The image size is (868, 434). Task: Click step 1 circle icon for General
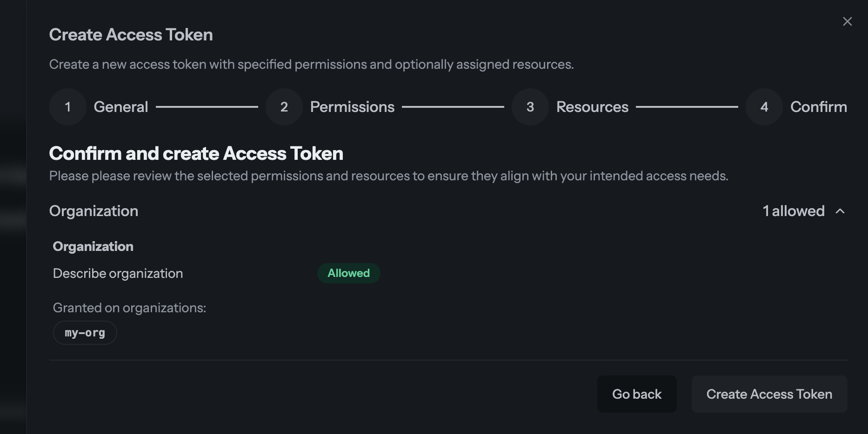[x=67, y=106]
